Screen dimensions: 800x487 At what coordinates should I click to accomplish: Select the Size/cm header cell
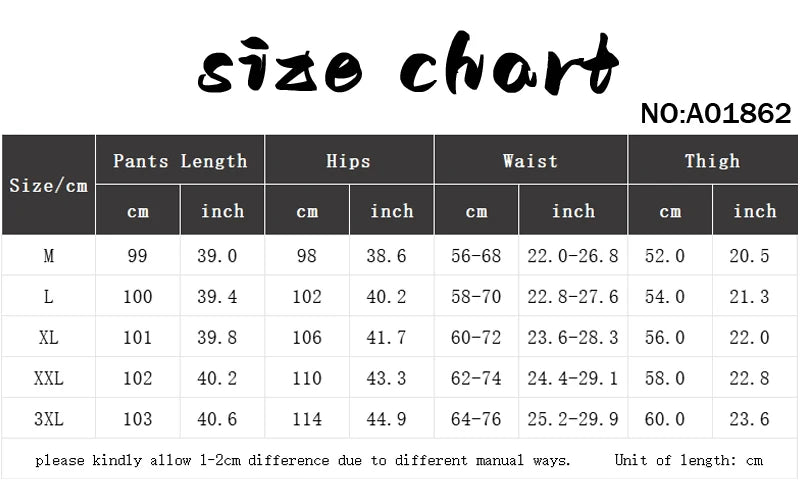point(48,186)
